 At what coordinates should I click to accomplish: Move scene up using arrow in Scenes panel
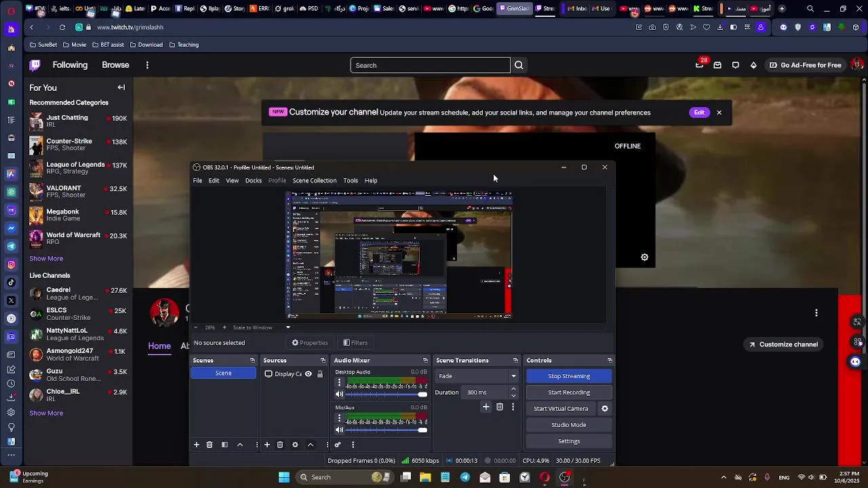[240, 445]
